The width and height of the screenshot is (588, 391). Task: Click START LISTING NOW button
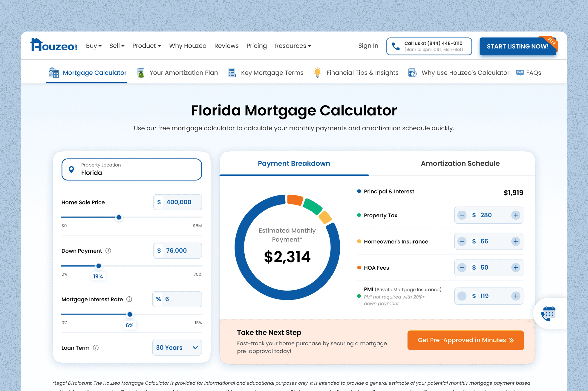pyautogui.click(x=517, y=46)
